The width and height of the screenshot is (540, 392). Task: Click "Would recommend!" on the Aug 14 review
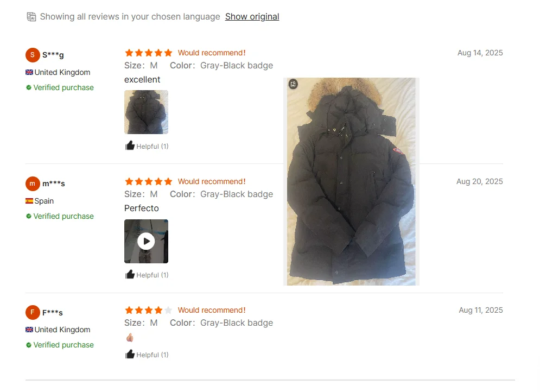(x=212, y=53)
